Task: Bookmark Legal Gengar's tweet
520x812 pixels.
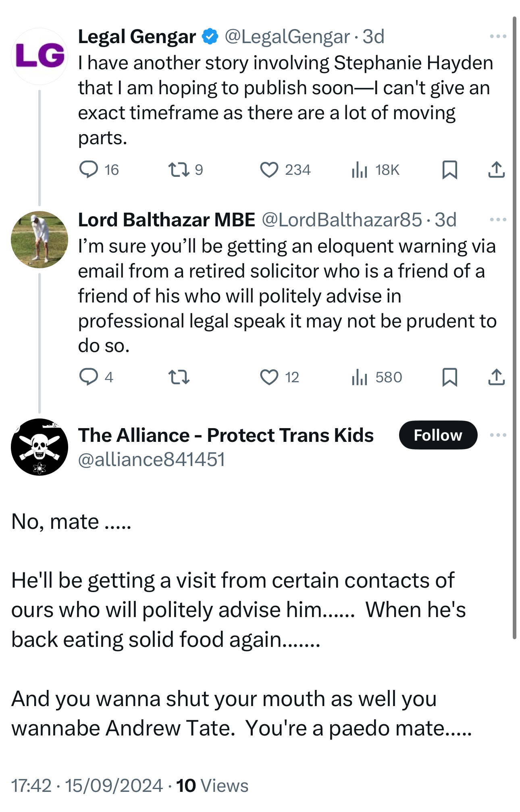Action: pyautogui.click(x=449, y=170)
